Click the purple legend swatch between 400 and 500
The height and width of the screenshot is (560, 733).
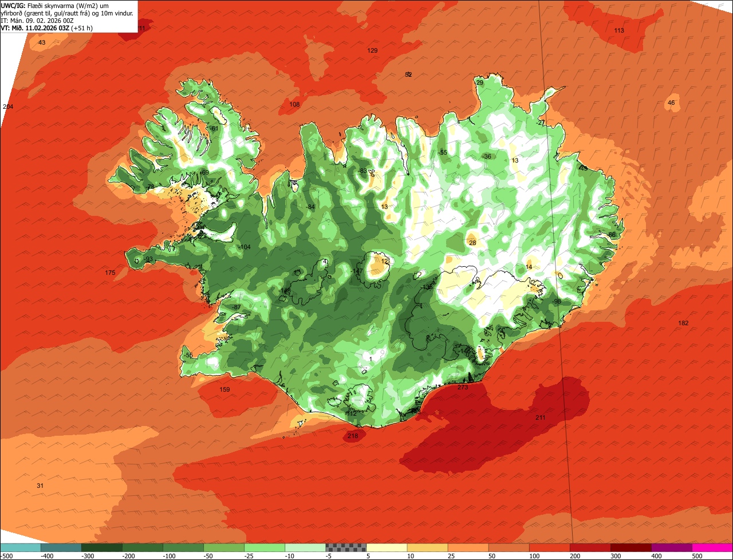click(671, 547)
